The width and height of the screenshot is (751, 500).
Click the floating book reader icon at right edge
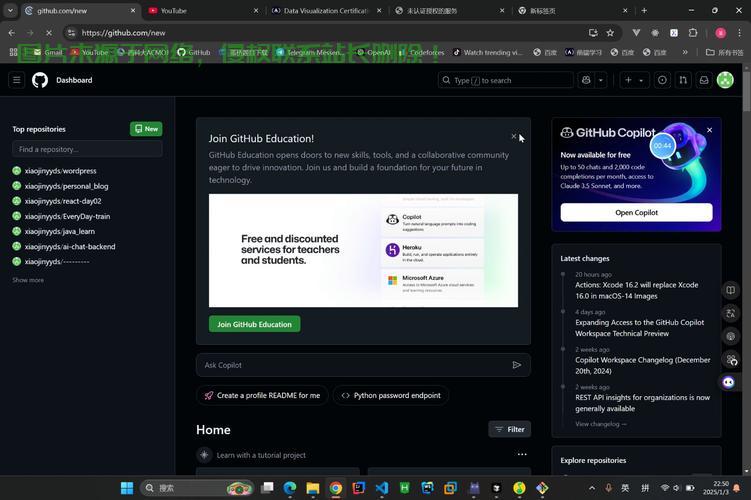(x=730, y=290)
